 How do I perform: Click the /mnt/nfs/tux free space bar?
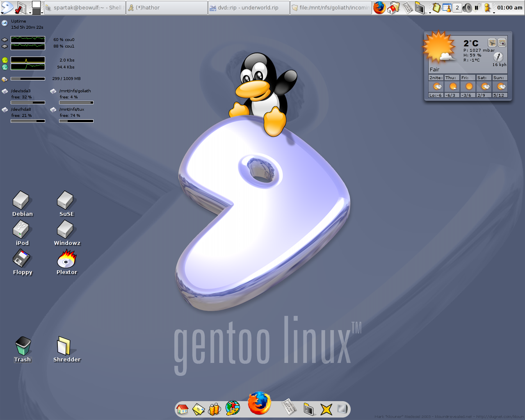point(76,121)
